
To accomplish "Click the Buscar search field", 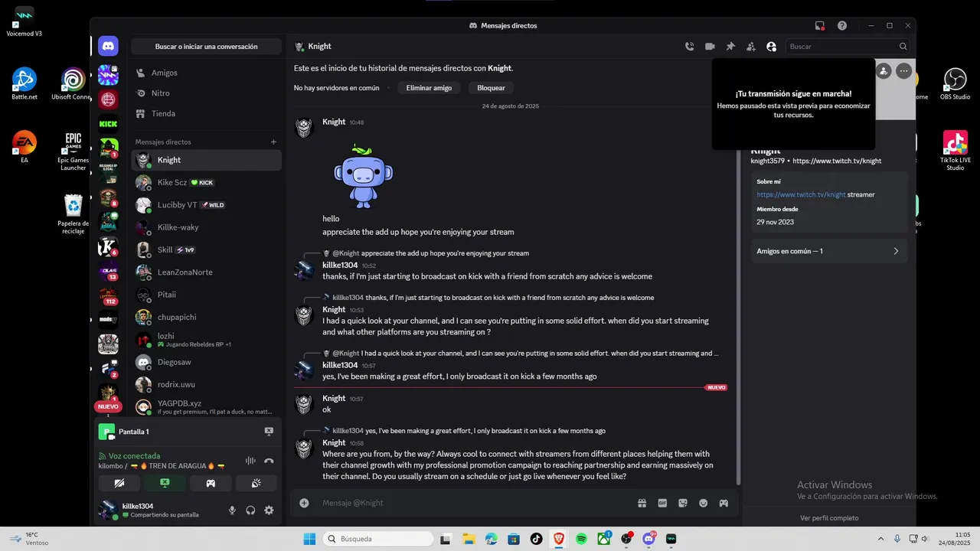I will click(x=848, y=47).
